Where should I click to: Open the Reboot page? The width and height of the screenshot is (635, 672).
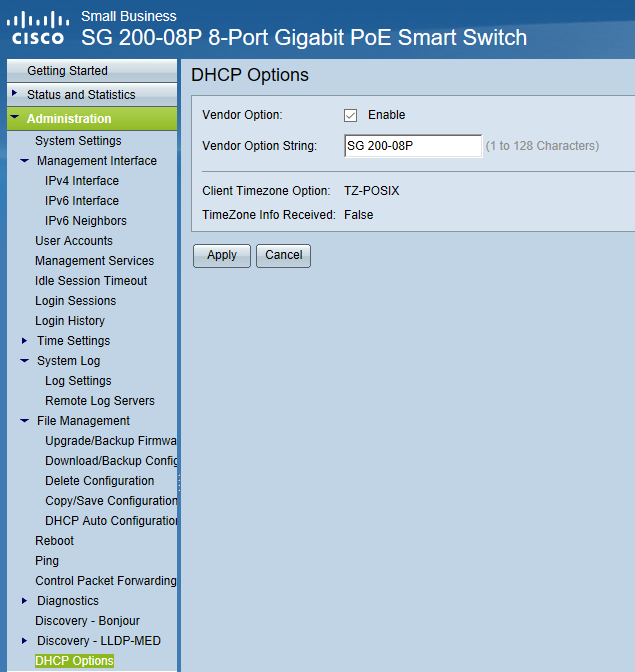55,541
